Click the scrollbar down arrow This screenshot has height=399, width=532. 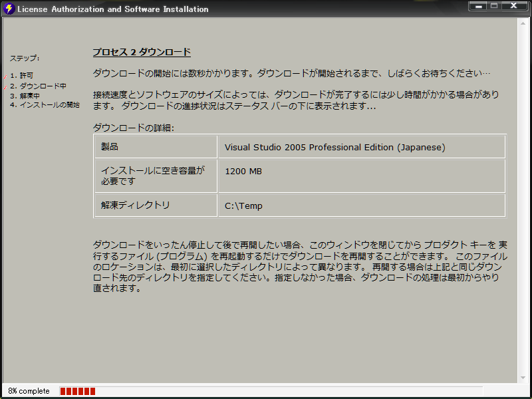[523, 378]
